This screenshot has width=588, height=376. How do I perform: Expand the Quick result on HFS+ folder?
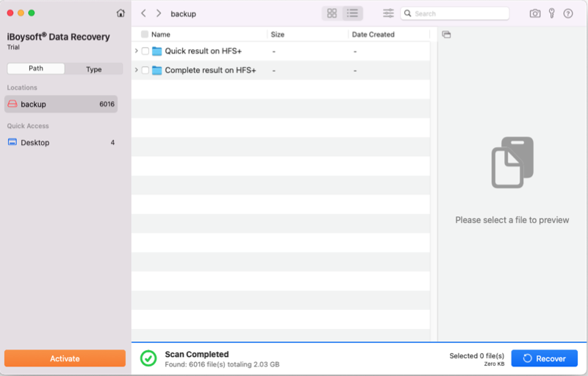click(x=137, y=52)
